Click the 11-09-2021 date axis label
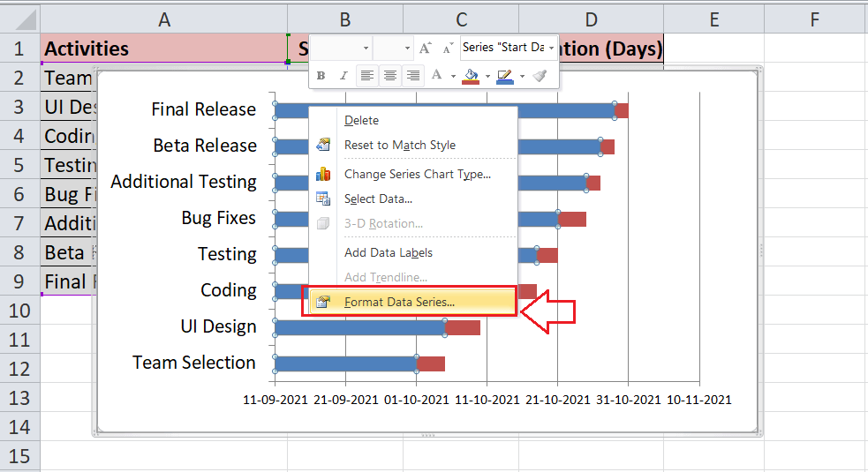This screenshot has width=868, height=472. coord(275,400)
